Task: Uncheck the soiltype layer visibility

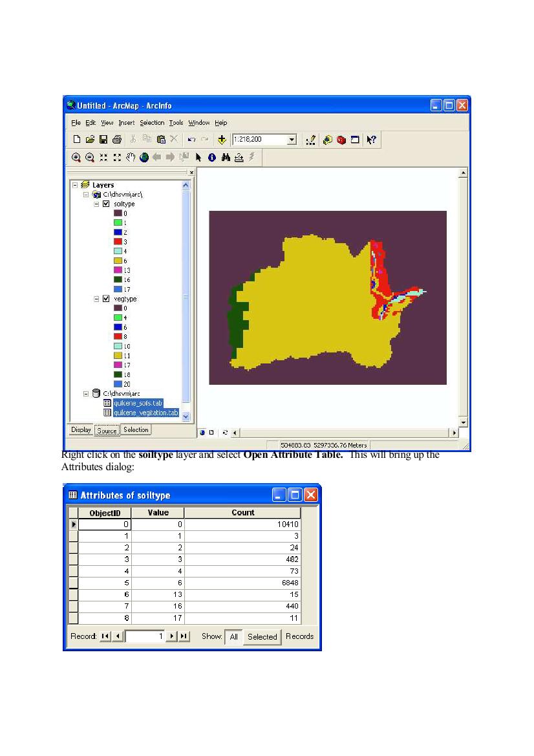Action: [x=106, y=204]
